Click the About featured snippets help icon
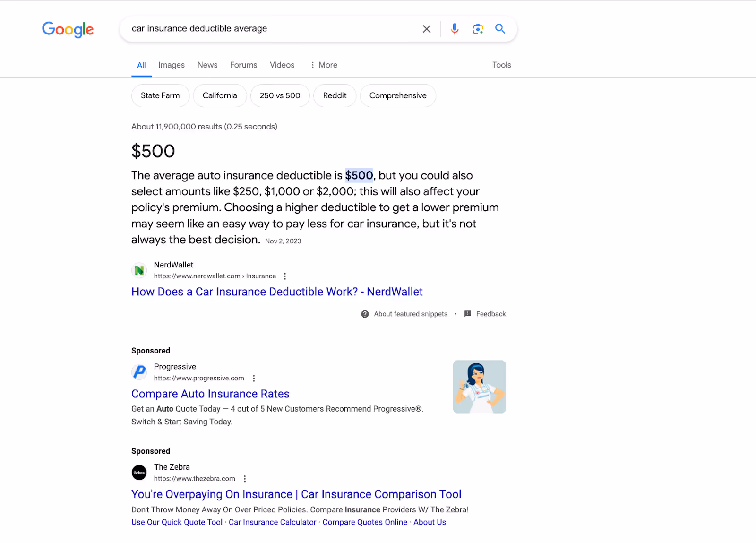This screenshot has height=543, width=756. (x=365, y=314)
